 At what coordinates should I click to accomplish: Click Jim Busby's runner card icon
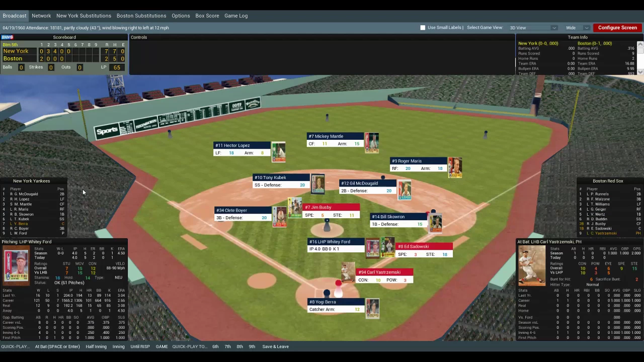(295, 208)
